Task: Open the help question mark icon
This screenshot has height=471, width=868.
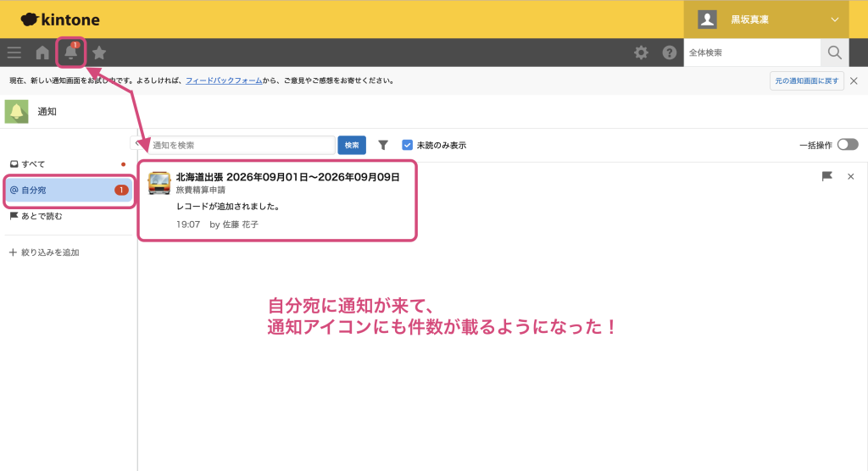Action: point(670,53)
